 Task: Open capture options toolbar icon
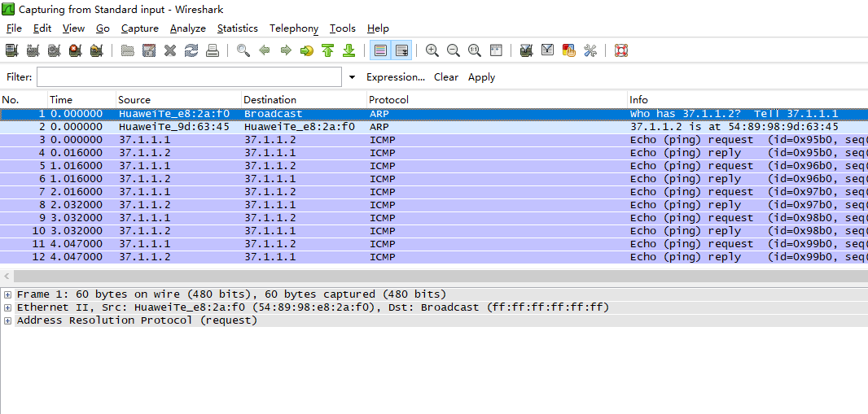[x=33, y=51]
